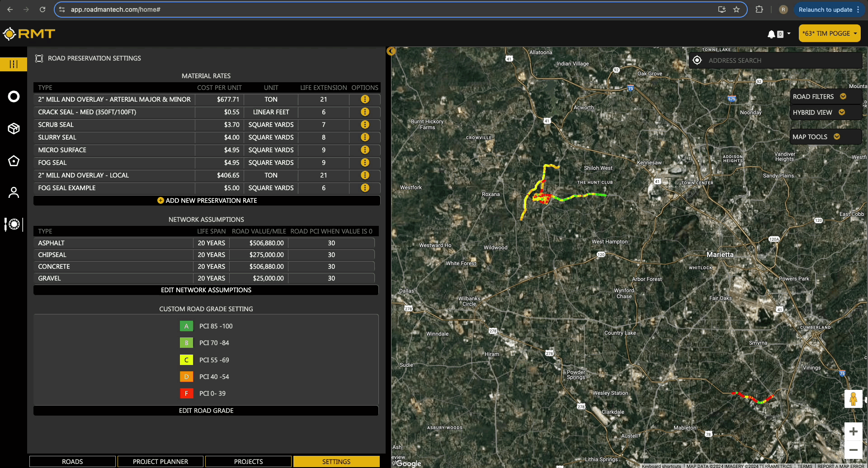The height and width of the screenshot is (468, 868).
Task: Open the user profile icon in sidebar
Action: coord(14,192)
